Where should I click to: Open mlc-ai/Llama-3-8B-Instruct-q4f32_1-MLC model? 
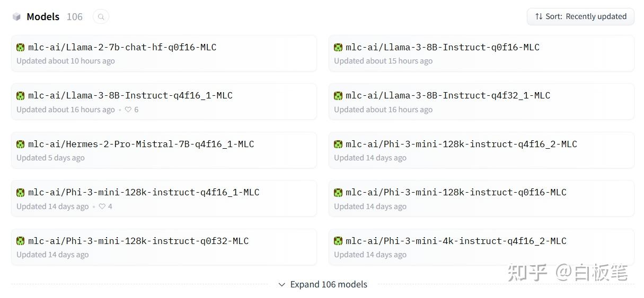point(448,96)
